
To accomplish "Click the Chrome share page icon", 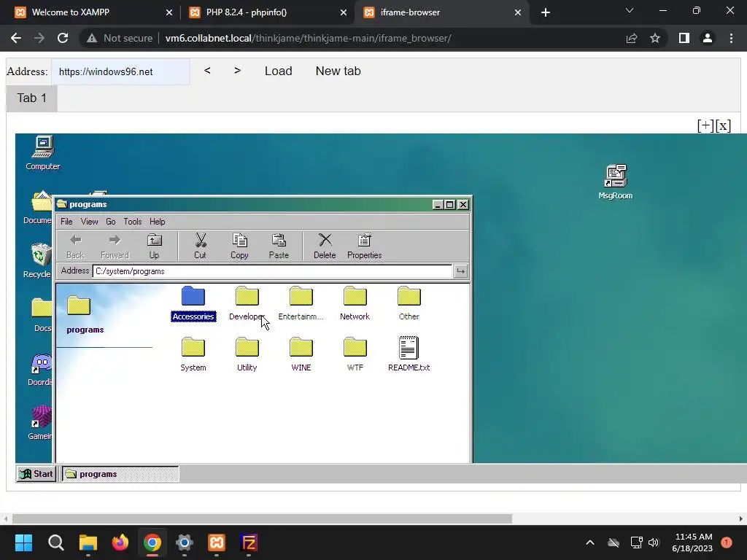I will coord(632,38).
